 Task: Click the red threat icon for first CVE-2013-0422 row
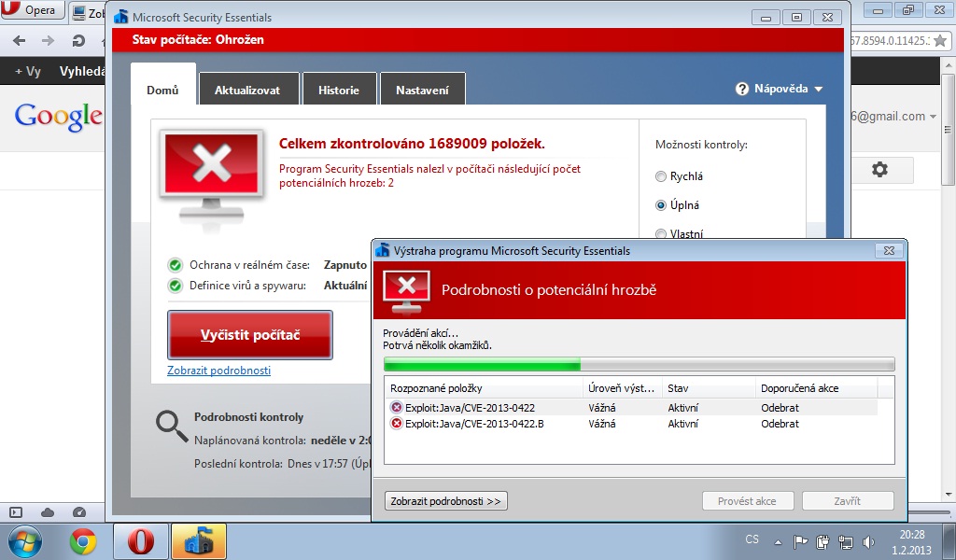pyautogui.click(x=396, y=407)
